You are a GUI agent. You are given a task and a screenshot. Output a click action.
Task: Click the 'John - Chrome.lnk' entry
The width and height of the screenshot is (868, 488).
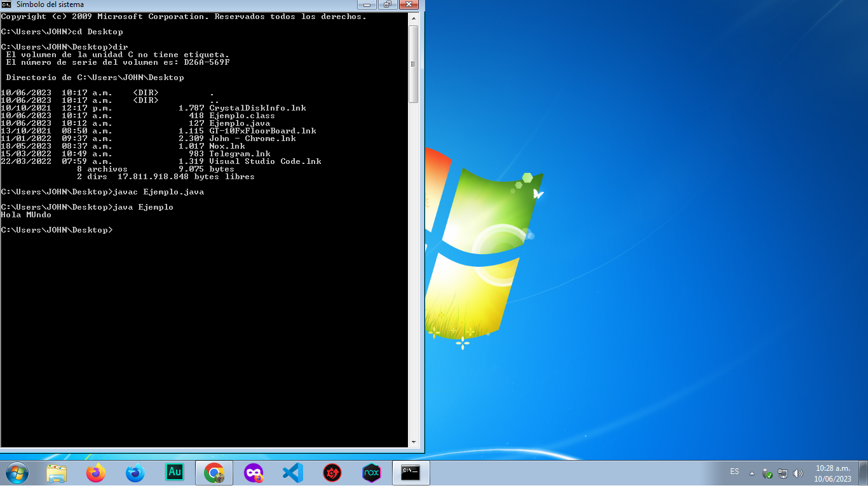click(149, 139)
